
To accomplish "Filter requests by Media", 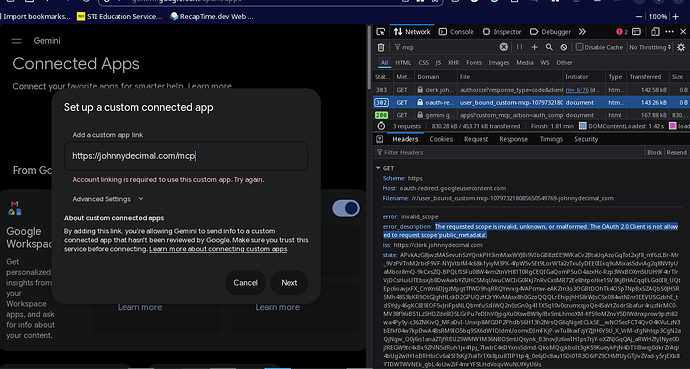I will click(525, 62).
